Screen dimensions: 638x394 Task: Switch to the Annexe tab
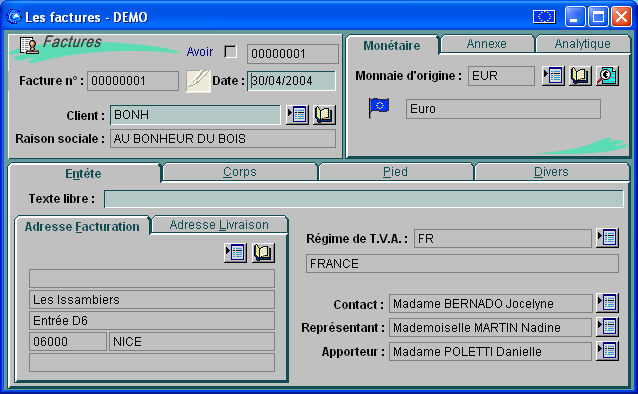click(x=487, y=44)
